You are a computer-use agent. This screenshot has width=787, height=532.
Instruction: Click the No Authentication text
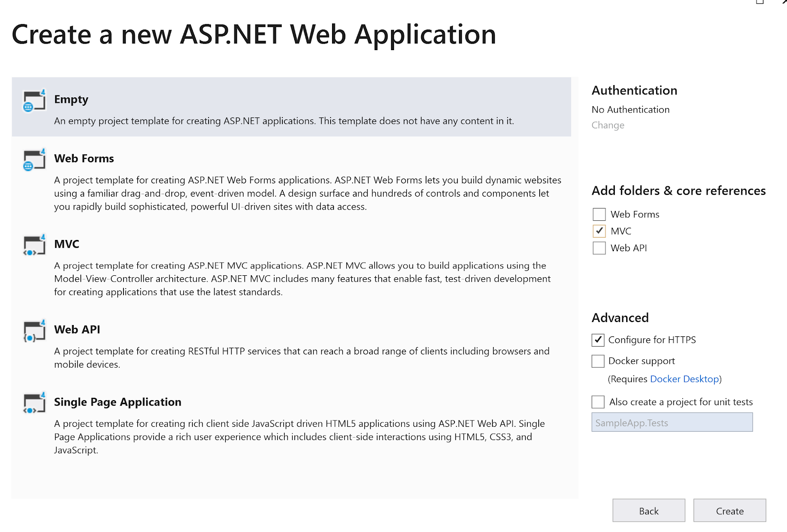tap(631, 110)
